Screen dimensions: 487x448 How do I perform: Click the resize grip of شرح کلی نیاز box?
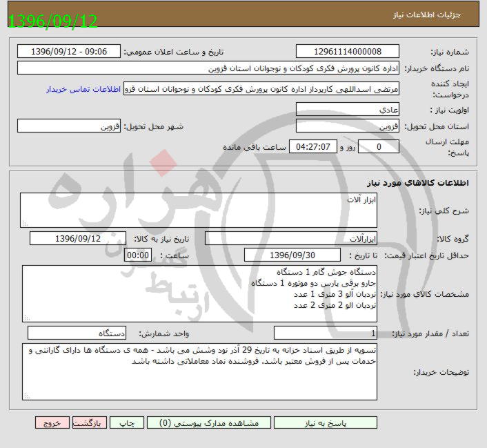25,224
